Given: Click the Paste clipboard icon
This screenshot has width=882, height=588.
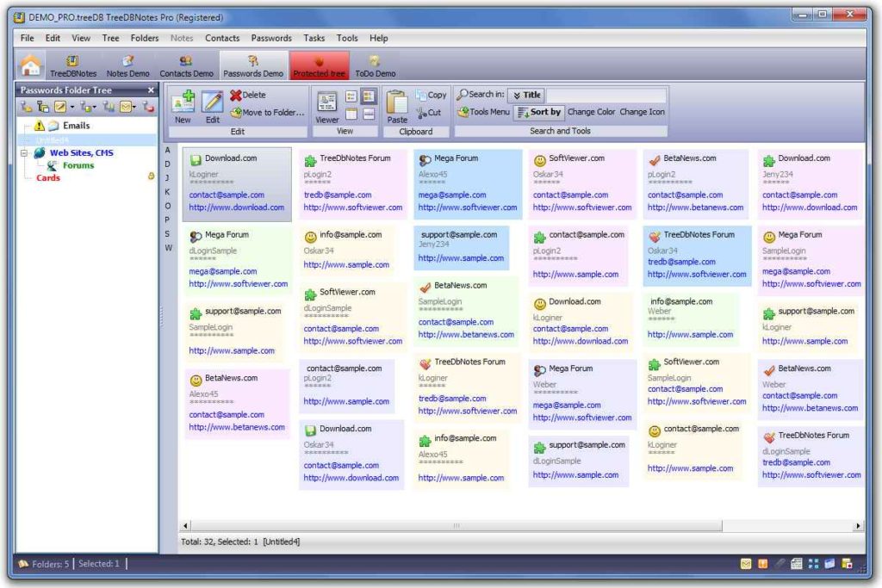Looking at the screenshot, I should coord(396,102).
